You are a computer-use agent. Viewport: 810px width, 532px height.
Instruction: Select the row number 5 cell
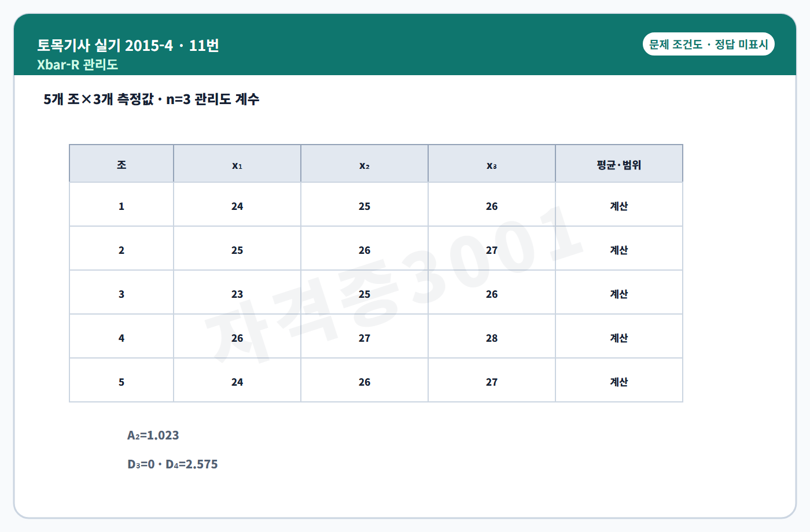[122, 380]
